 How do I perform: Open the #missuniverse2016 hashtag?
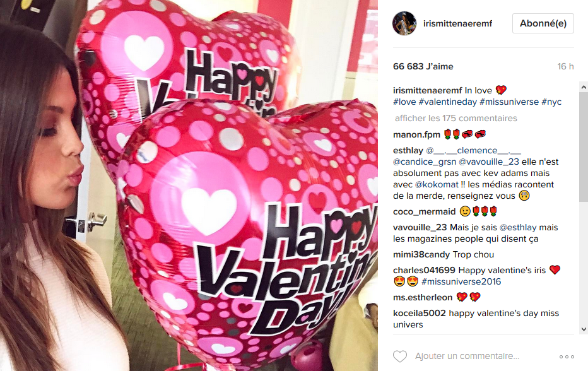[461, 281]
